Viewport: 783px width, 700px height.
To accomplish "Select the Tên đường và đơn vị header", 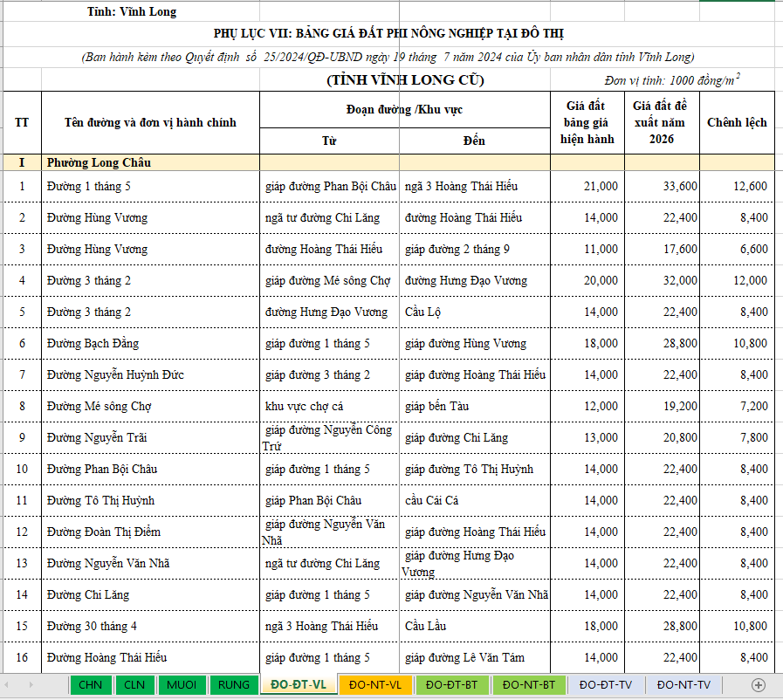I will tap(150, 122).
